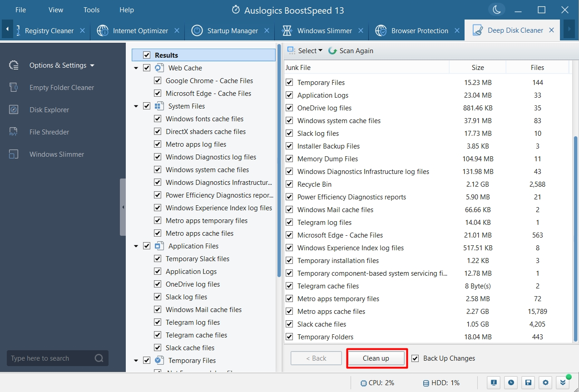579x392 pixels.
Task: Open the Tools menu
Action: point(92,10)
